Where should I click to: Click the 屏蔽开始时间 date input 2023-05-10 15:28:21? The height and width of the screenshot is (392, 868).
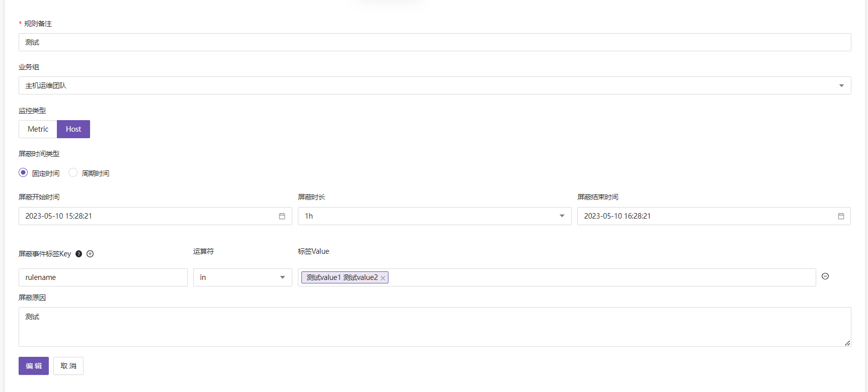click(155, 216)
